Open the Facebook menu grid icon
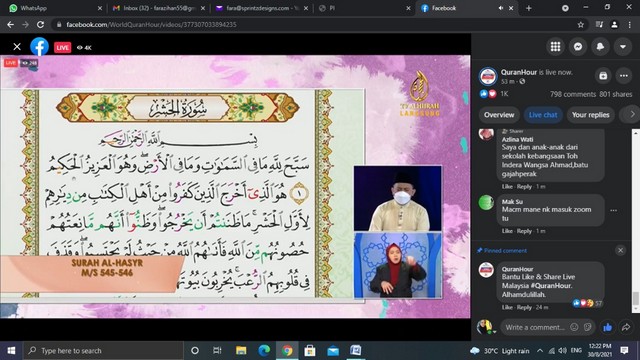 point(555,47)
